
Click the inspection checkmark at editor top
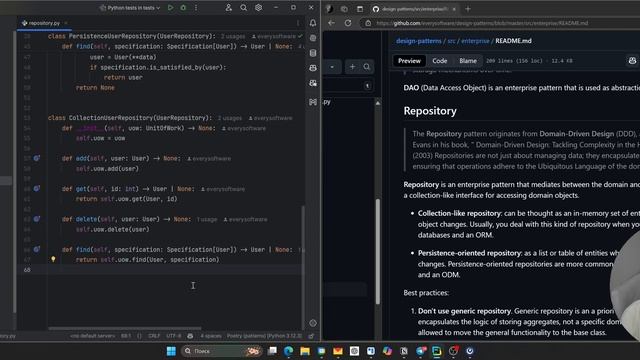(300, 36)
